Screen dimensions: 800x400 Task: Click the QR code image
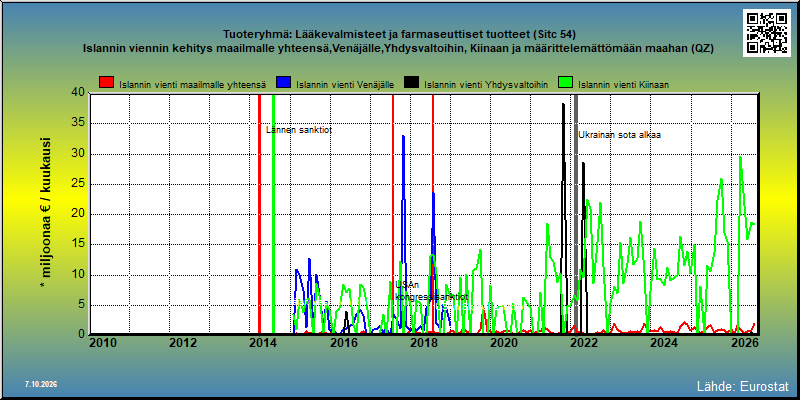(x=766, y=33)
